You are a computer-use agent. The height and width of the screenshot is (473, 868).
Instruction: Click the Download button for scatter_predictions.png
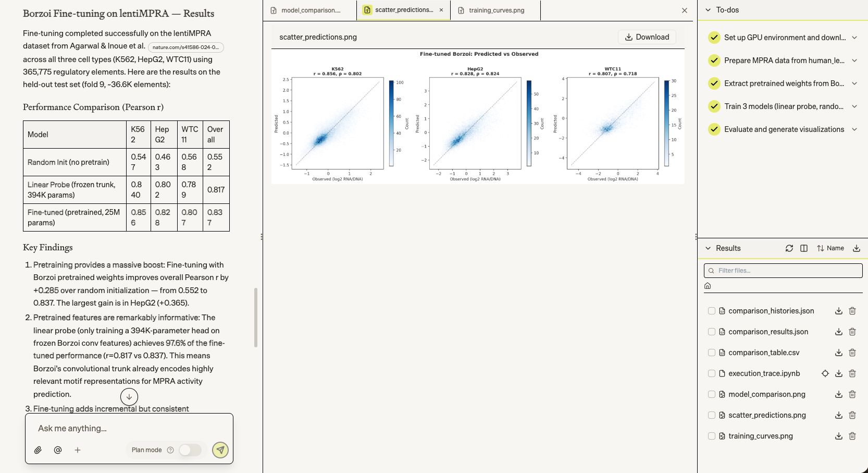click(647, 37)
